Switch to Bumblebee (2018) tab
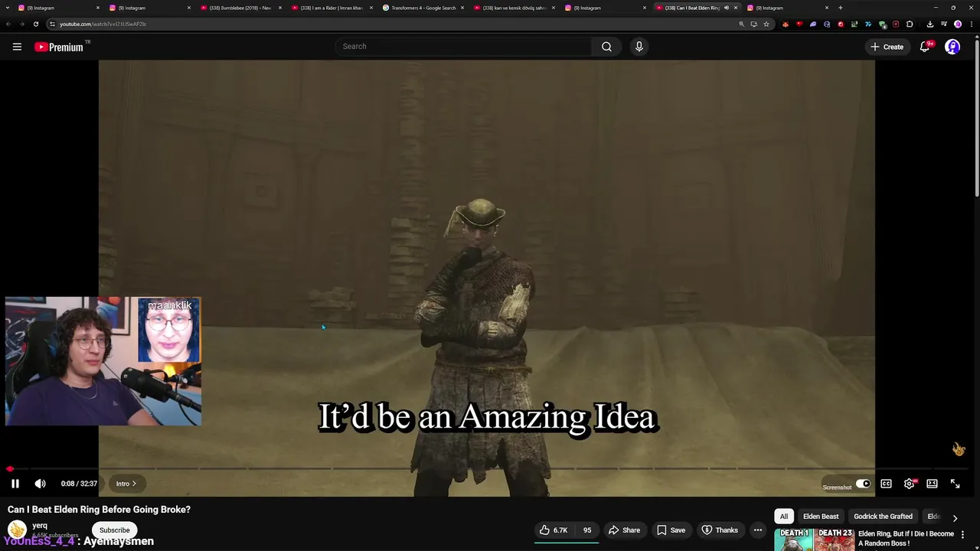 tap(240, 8)
